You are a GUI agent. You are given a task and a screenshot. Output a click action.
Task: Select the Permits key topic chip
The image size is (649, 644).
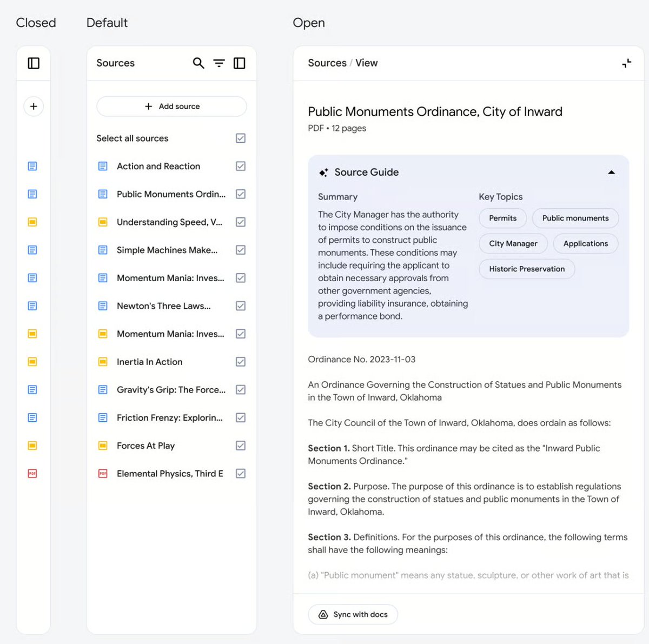coord(502,218)
